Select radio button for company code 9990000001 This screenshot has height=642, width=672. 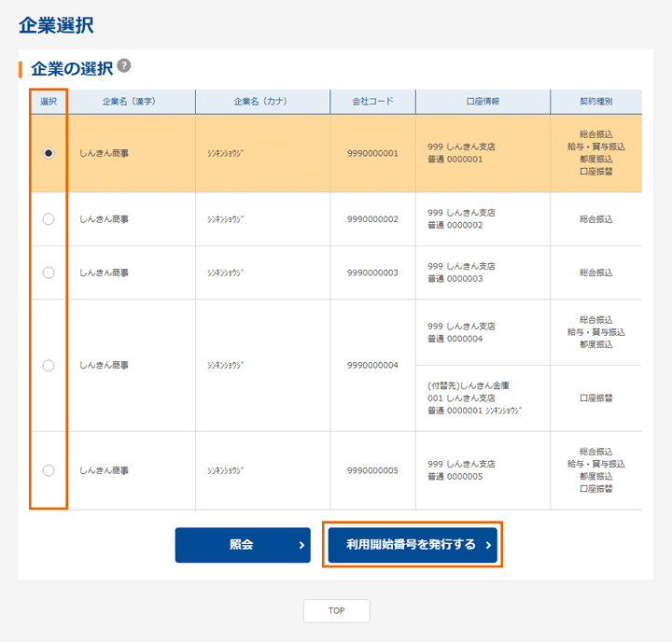(x=49, y=153)
